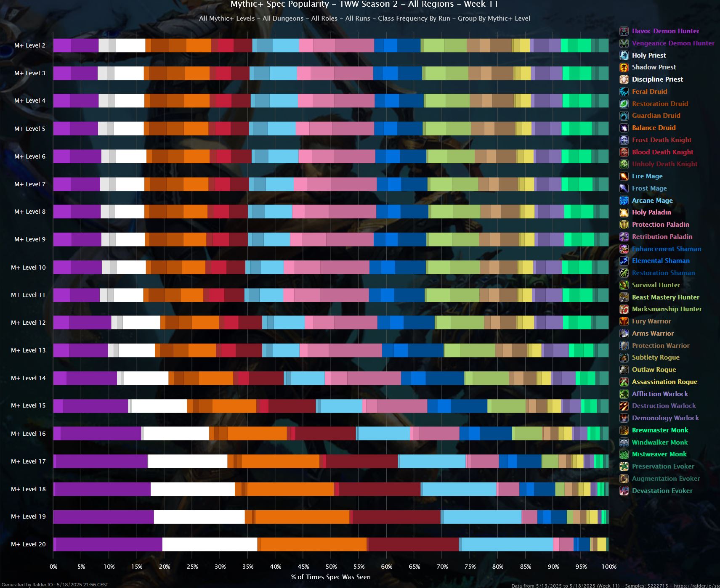Click the Generated by Raider.IO footer text
Image resolution: width=720 pixels, height=588 pixels.
tap(55, 585)
